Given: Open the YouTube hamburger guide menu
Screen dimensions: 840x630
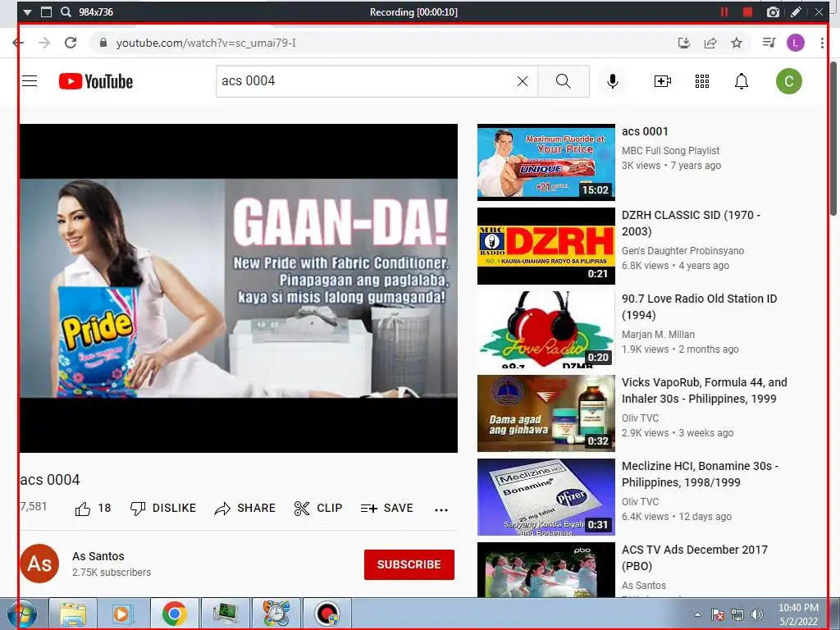Looking at the screenshot, I should click(30, 81).
